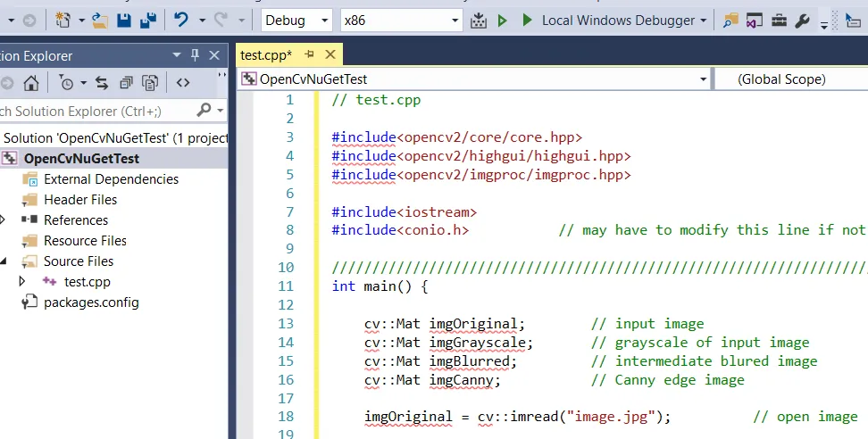The image size is (868, 439).
Task: Select the Resource Files folder
Action: [85, 241]
